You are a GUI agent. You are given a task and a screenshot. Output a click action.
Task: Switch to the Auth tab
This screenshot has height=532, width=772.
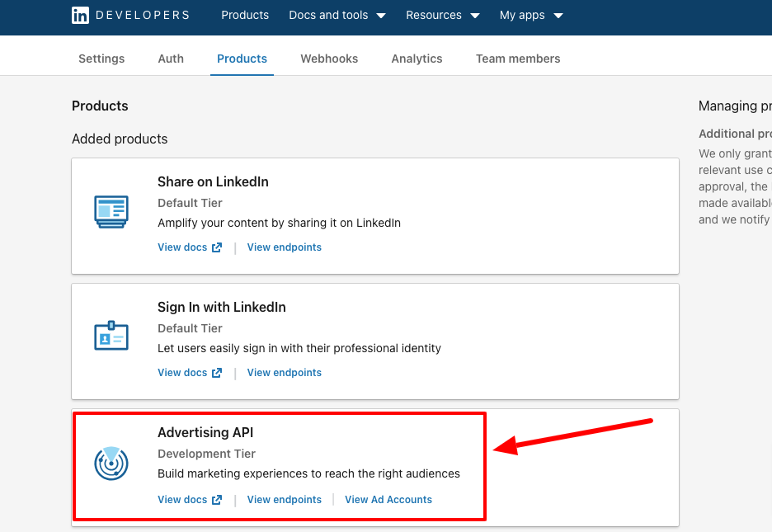point(171,59)
